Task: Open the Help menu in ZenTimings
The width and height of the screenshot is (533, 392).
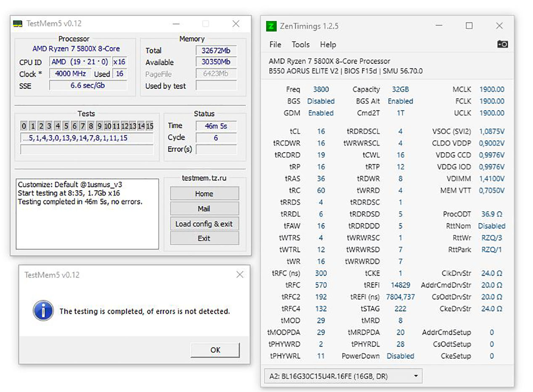Action: (x=328, y=45)
